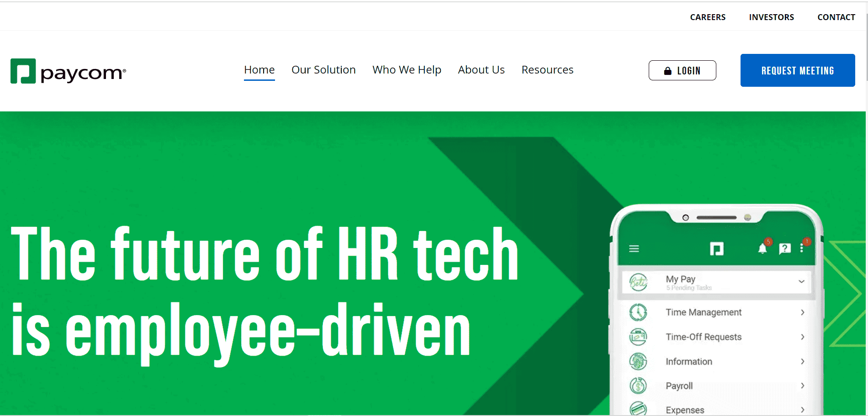
Task: Select the Payroll dollar-sign icon
Action: click(x=638, y=385)
